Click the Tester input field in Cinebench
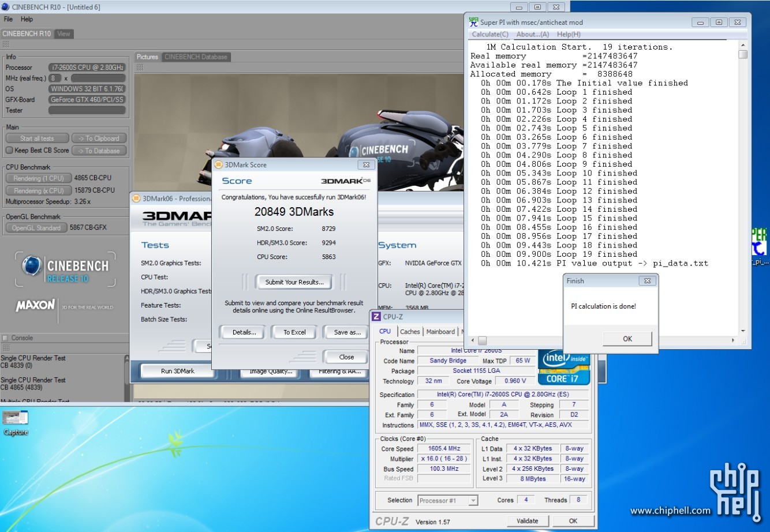This screenshot has height=532, width=770. coord(87,110)
